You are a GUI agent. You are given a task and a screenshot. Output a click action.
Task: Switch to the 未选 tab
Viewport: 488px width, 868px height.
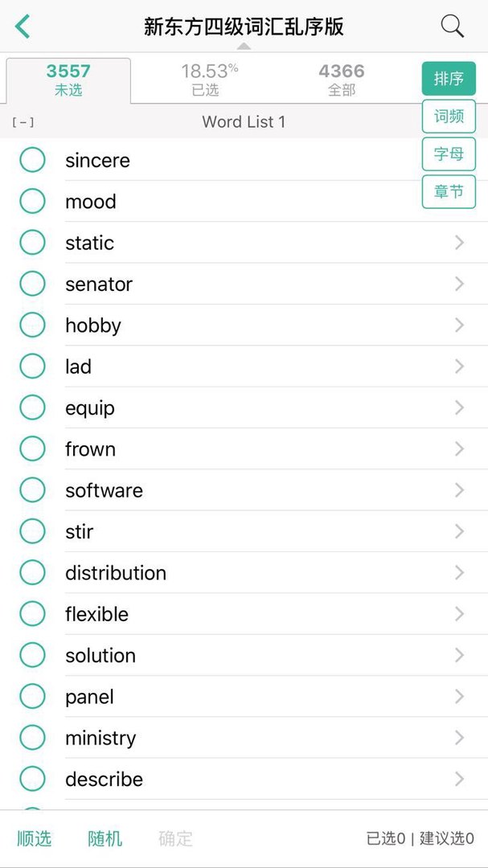tap(68, 80)
